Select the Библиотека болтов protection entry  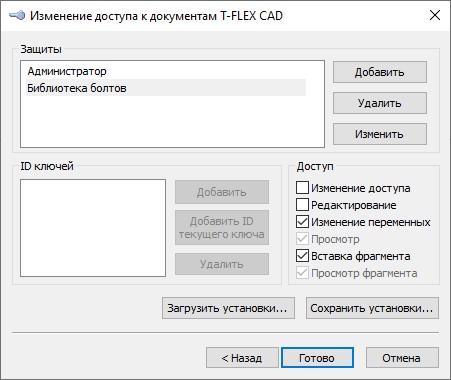pyautogui.click(x=166, y=88)
